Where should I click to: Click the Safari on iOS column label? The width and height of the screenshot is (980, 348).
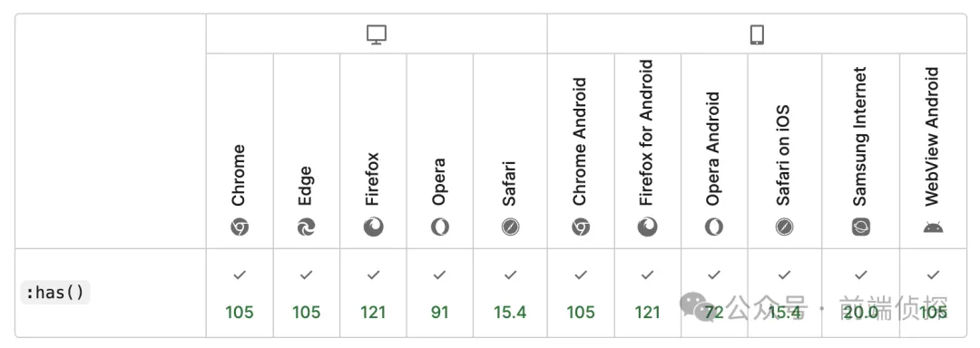[784, 155]
